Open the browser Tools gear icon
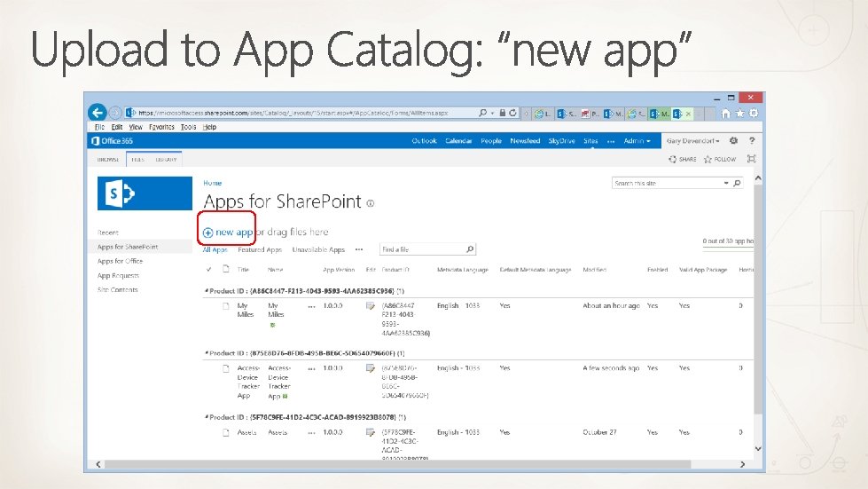Screen dimensions: 868x489 click(754, 114)
